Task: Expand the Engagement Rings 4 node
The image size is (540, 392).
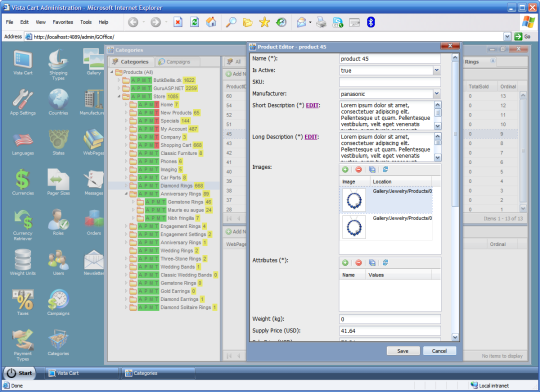Action: pyautogui.click(x=126, y=226)
